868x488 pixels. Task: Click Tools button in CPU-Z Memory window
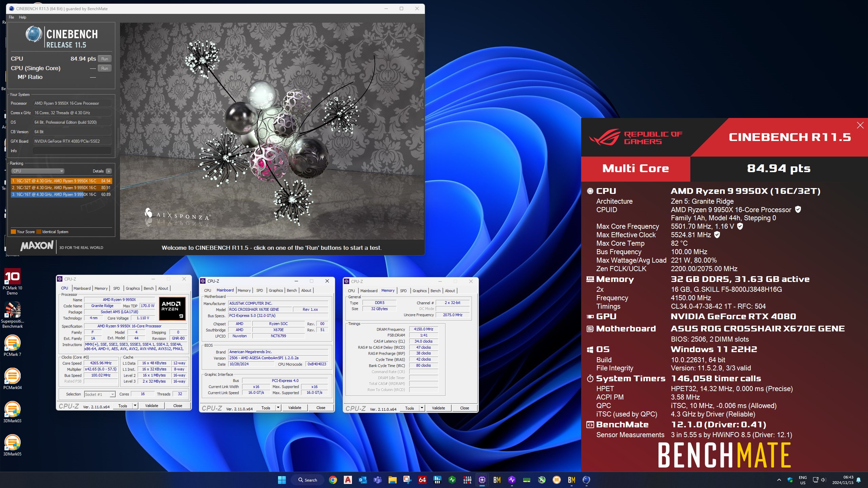[410, 408]
